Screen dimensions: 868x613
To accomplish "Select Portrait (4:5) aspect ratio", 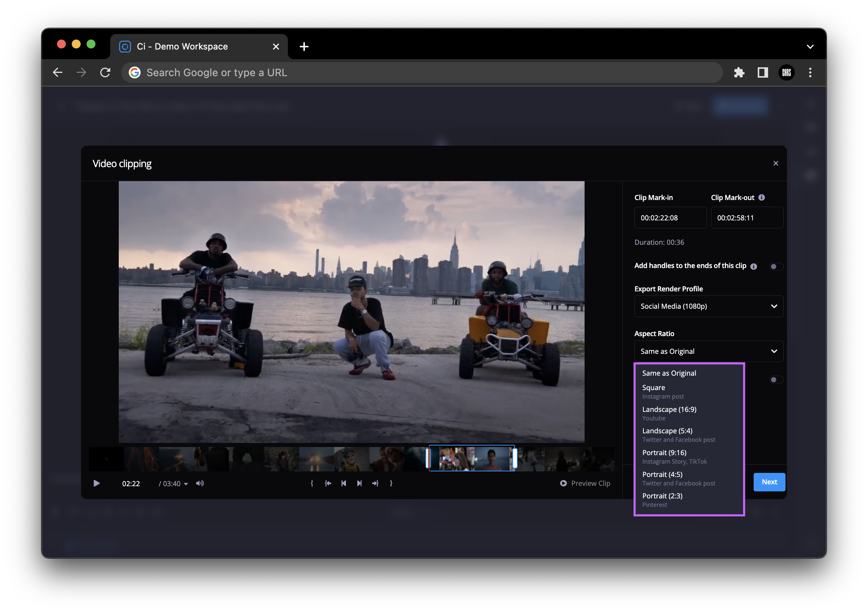I will pos(689,478).
